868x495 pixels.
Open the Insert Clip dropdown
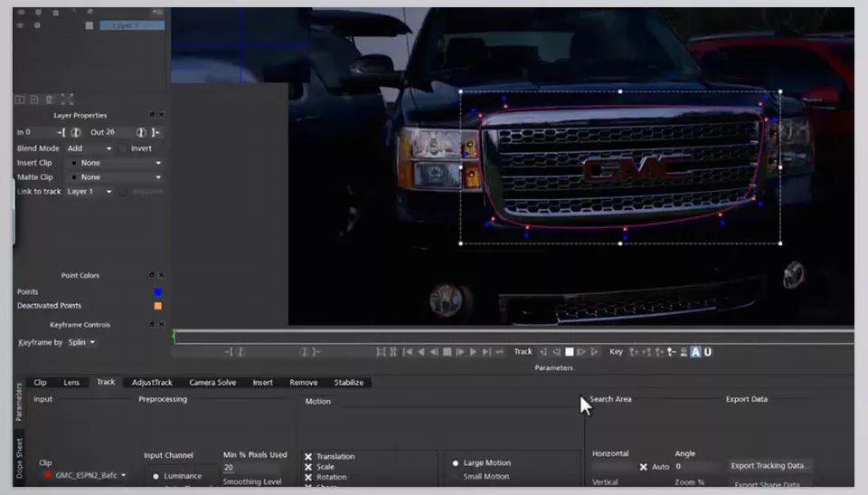(117, 163)
